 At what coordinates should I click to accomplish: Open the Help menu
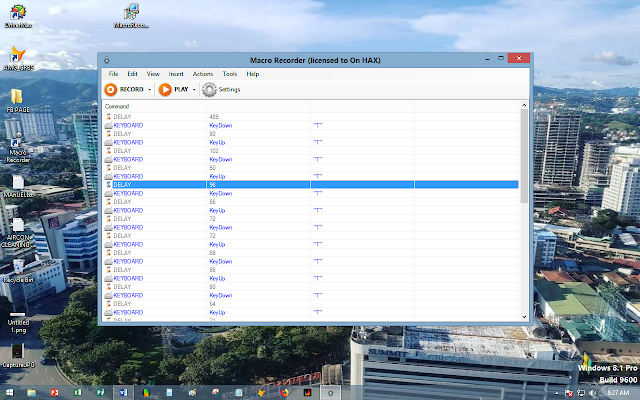tap(253, 74)
